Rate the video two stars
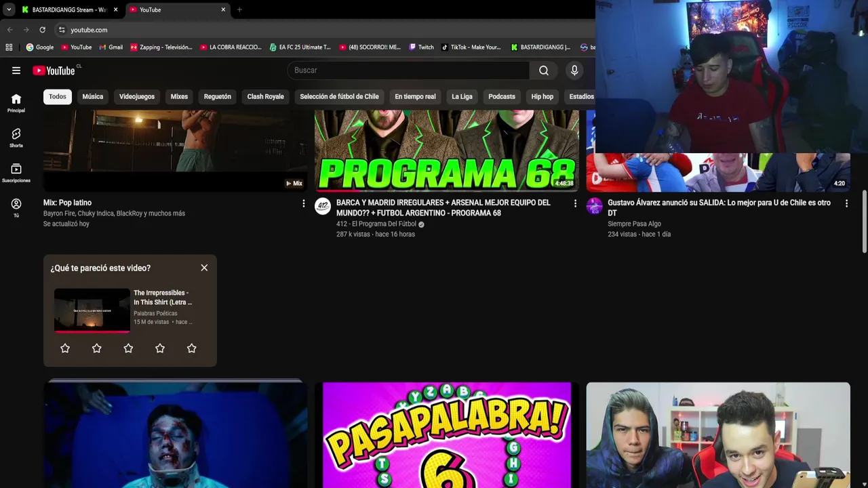The image size is (868, 488). coord(97,348)
